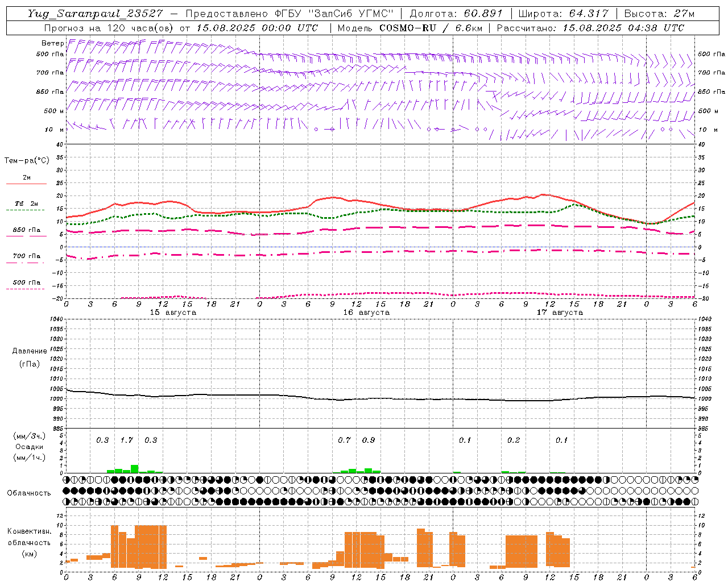Click the '0.7' precipitation total
This screenshot has height=582, width=728.
(344, 440)
